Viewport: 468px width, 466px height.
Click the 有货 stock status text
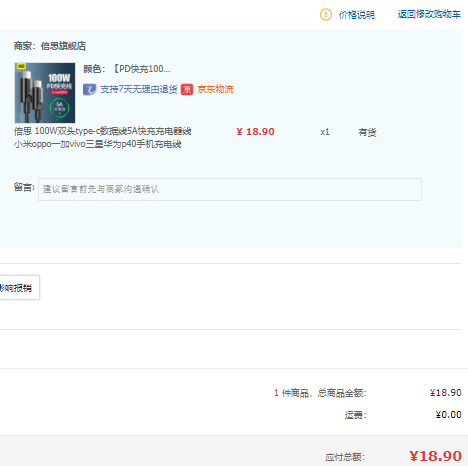point(367,132)
